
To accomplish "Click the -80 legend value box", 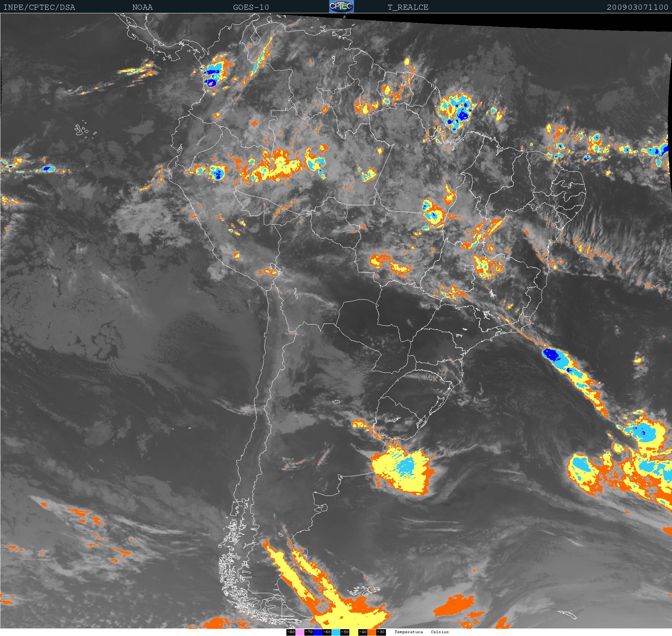I will point(291,632).
